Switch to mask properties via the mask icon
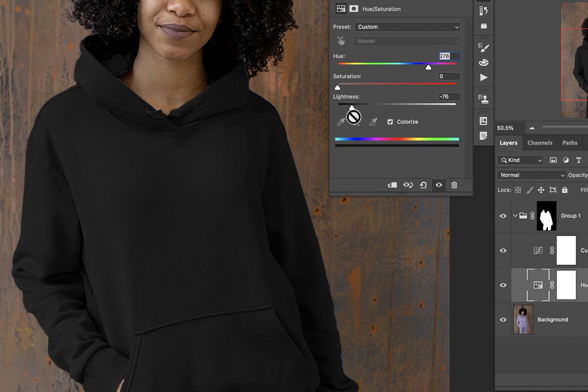 tap(354, 8)
